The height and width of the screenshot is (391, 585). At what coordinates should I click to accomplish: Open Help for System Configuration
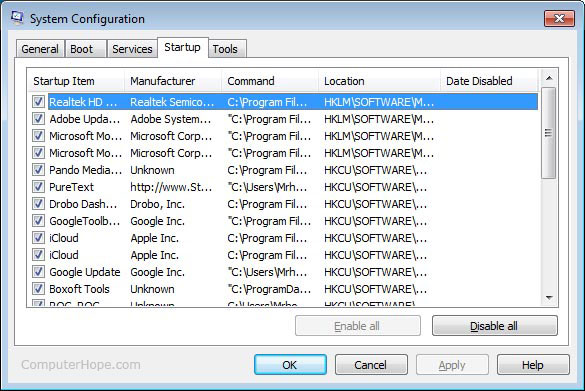tap(533, 365)
